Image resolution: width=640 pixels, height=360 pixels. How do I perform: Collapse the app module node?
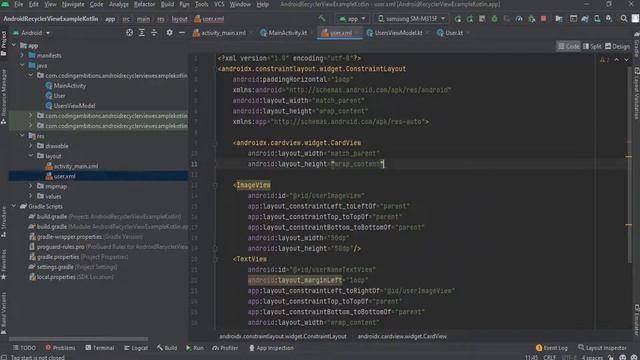15,45
